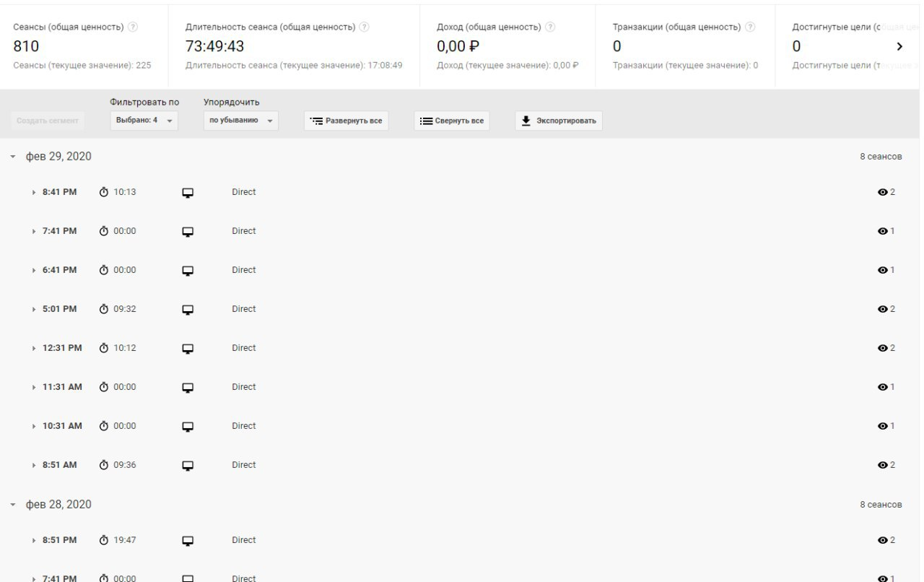Open the Упорядочить sort dropdown
The height and width of the screenshot is (582, 924).
click(x=240, y=121)
